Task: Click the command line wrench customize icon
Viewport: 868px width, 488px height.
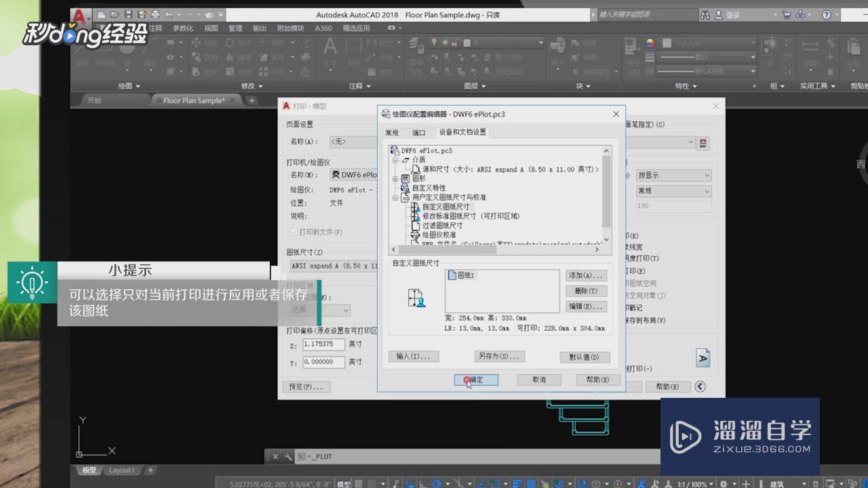Action: (x=288, y=457)
